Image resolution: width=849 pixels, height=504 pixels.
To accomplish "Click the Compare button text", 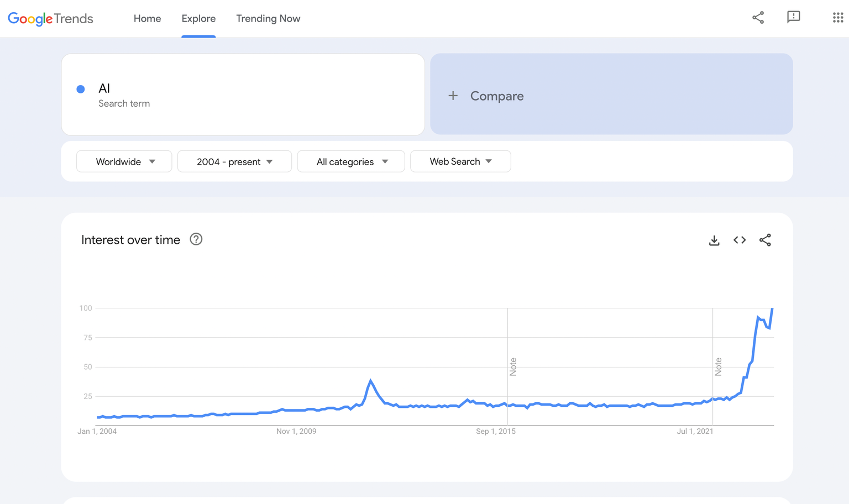I will [x=496, y=96].
